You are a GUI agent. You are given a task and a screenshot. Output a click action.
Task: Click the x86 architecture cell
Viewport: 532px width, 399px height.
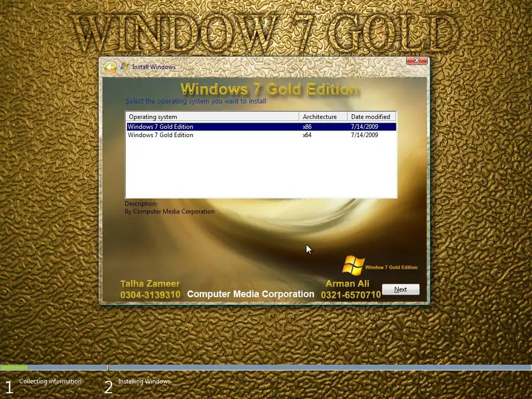pyautogui.click(x=307, y=127)
